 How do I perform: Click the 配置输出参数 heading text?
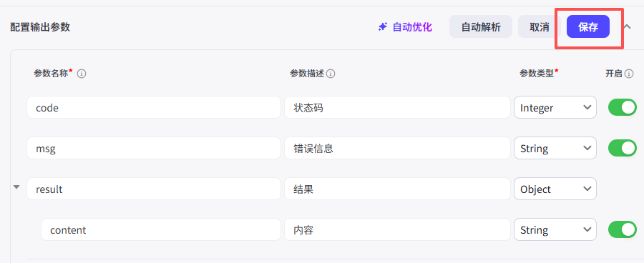(40, 27)
